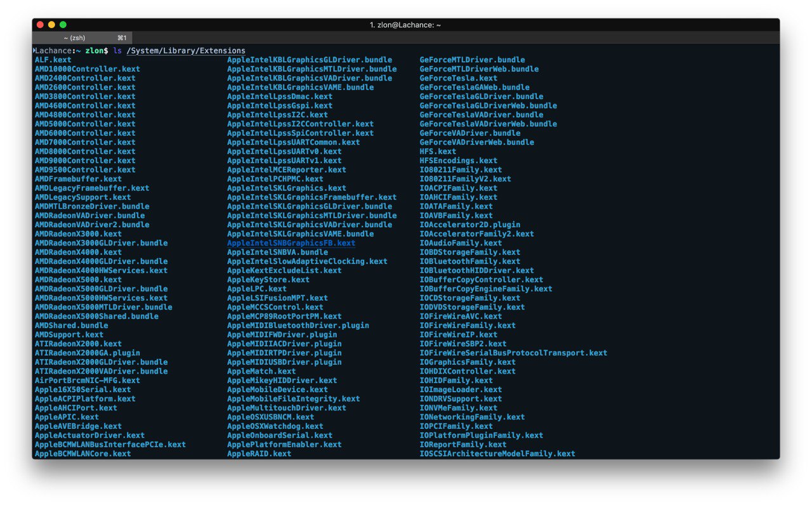Minimize the terminal with yellow button
Image resolution: width=812 pixels, height=505 pixels.
[x=51, y=25]
